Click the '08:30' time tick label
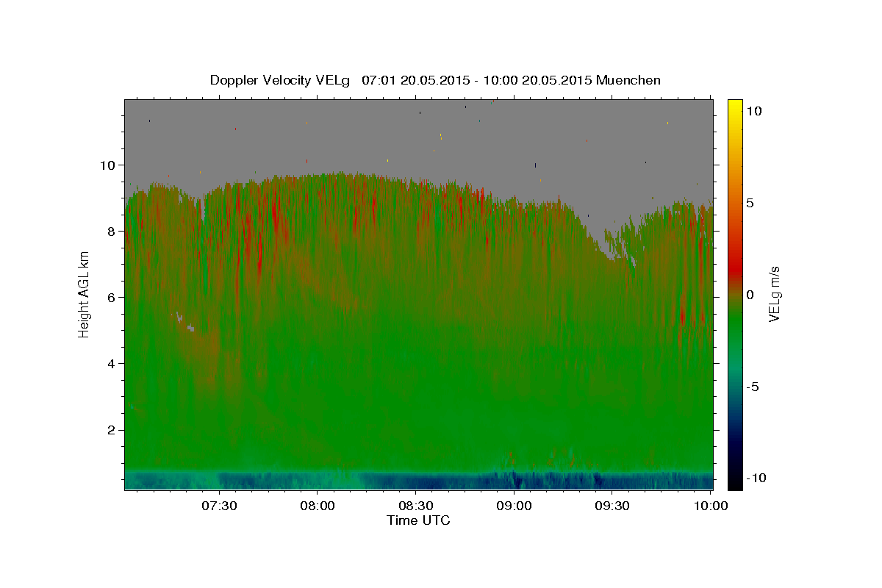This screenshot has width=882, height=588. coord(416,506)
